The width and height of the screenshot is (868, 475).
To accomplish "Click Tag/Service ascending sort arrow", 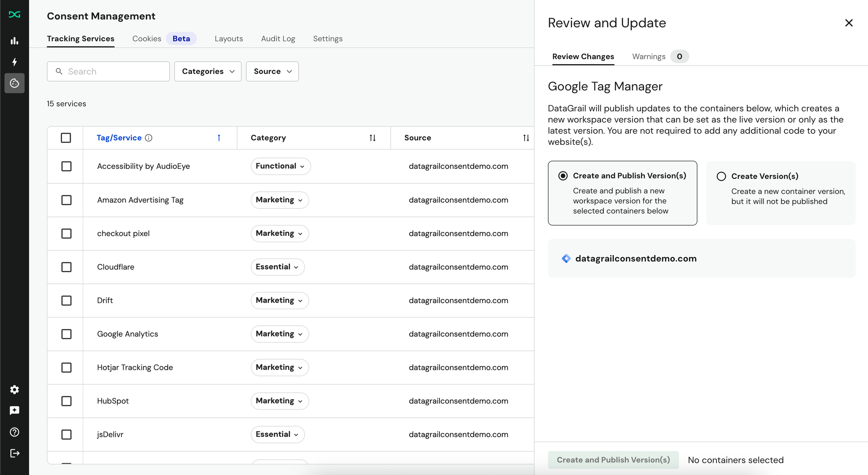I will 219,138.
